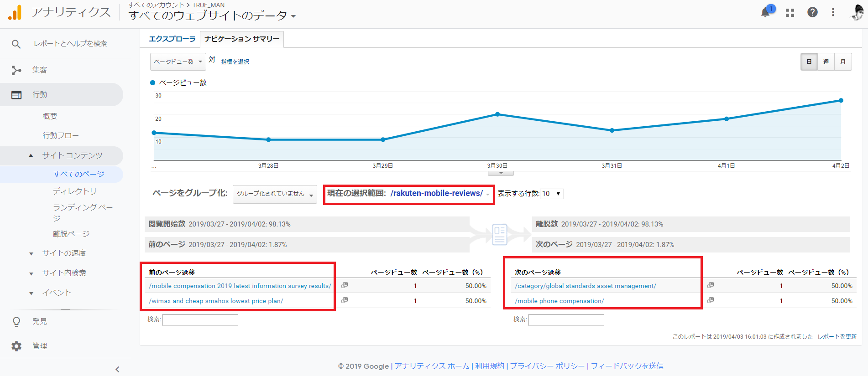
Task: Open mobile-phone-compensation page in new window icon
Action: pyautogui.click(x=711, y=300)
